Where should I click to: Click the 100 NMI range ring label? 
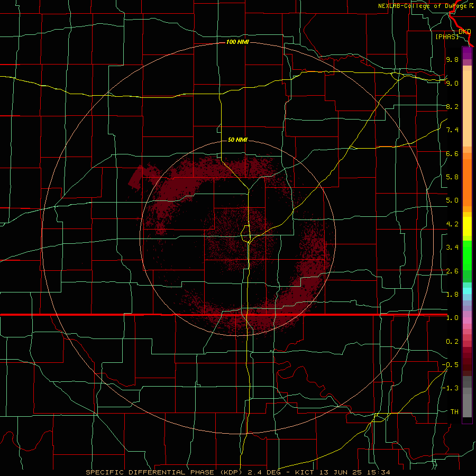coord(237,42)
